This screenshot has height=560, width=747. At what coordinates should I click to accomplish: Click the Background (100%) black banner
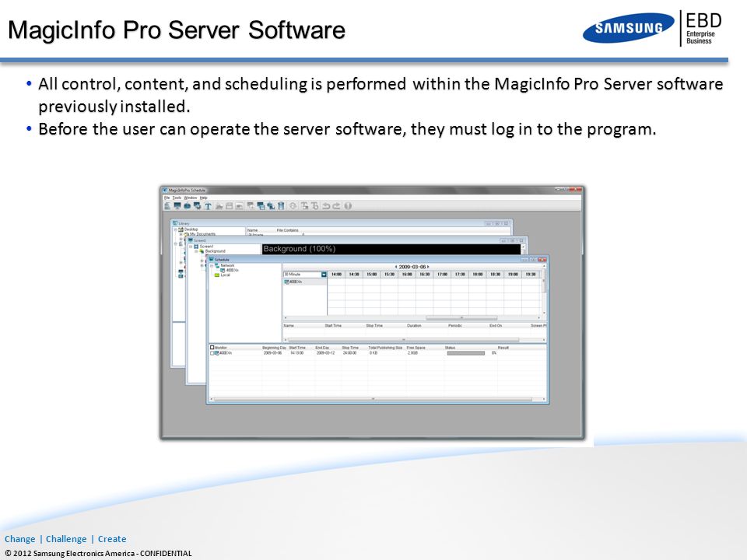(391, 249)
